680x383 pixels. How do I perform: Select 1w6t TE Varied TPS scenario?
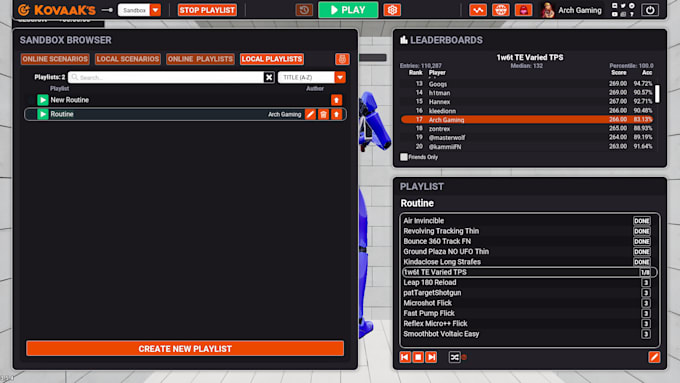point(529,272)
